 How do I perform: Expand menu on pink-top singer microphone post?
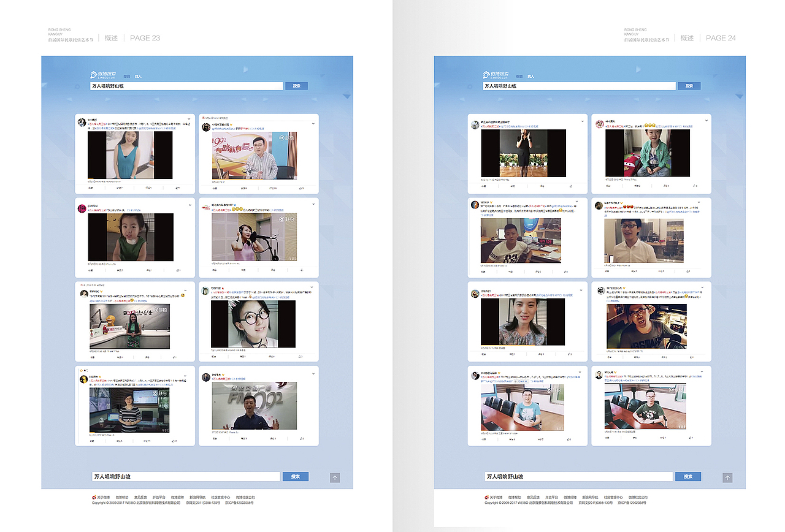pyautogui.click(x=313, y=204)
